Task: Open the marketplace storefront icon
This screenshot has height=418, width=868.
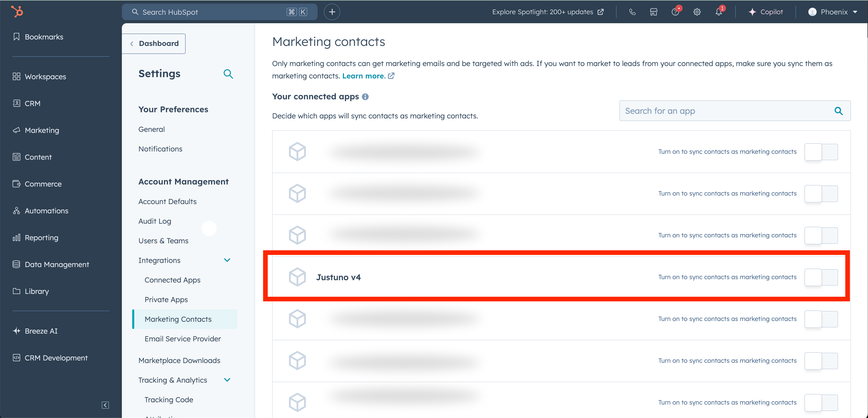Action: pos(653,12)
